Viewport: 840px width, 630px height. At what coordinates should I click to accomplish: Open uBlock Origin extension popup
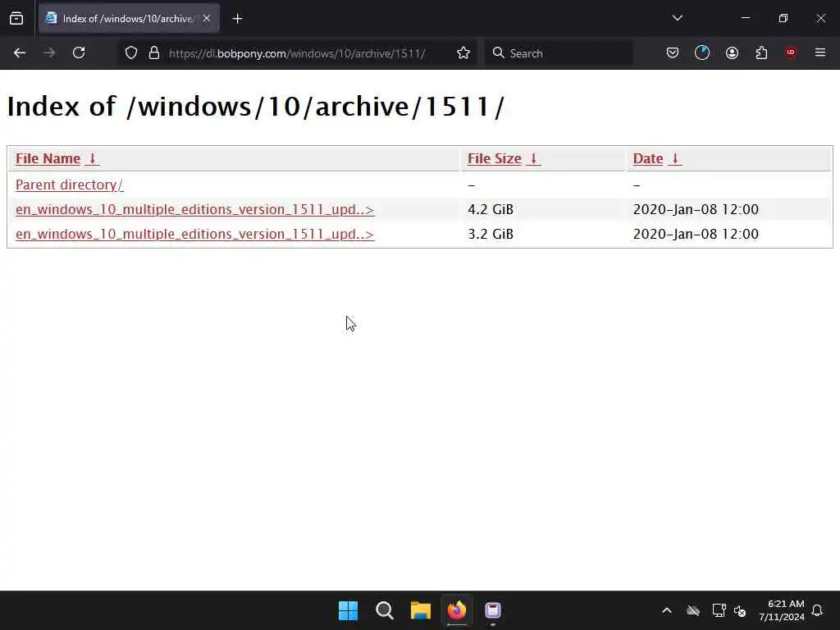[791, 52]
